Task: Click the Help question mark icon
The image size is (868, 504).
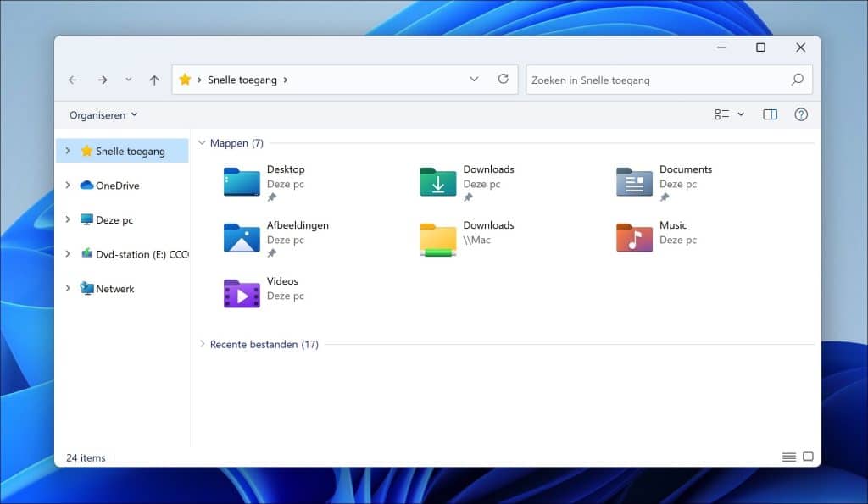Action: point(800,114)
